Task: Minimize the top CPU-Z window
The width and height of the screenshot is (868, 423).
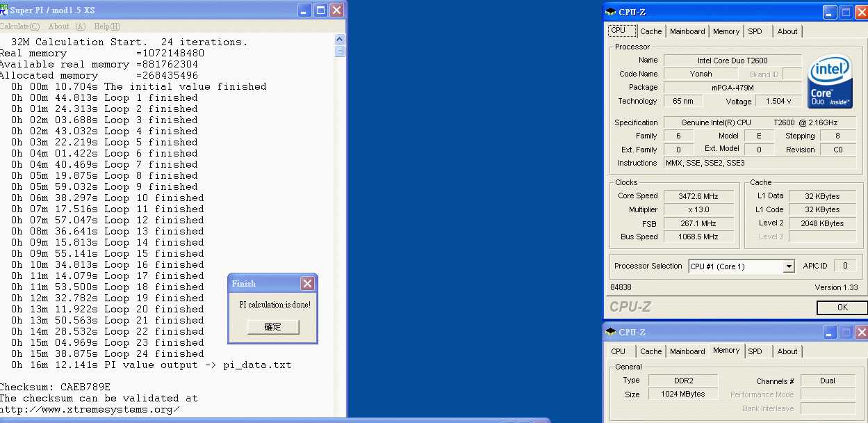Action: pyautogui.click(x=830, y=12)
